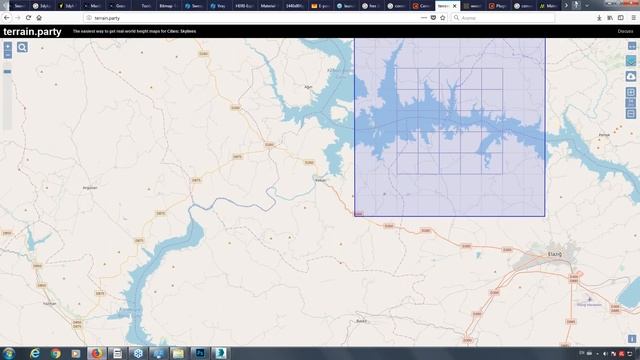Image resolution: width=640 pixels, height=360 pixels.
Task: Open the media player taskbar icon
Action: click(x=76, y=353)
